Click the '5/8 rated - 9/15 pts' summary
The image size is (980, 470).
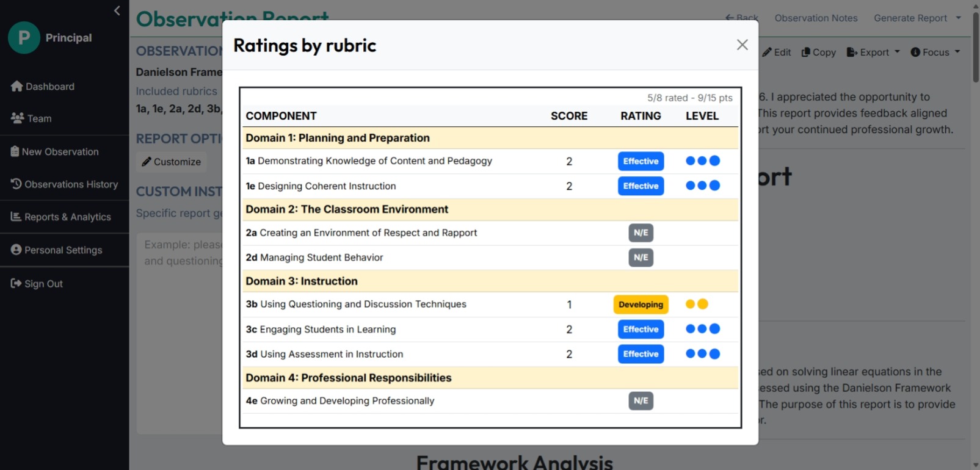point(689,98)
